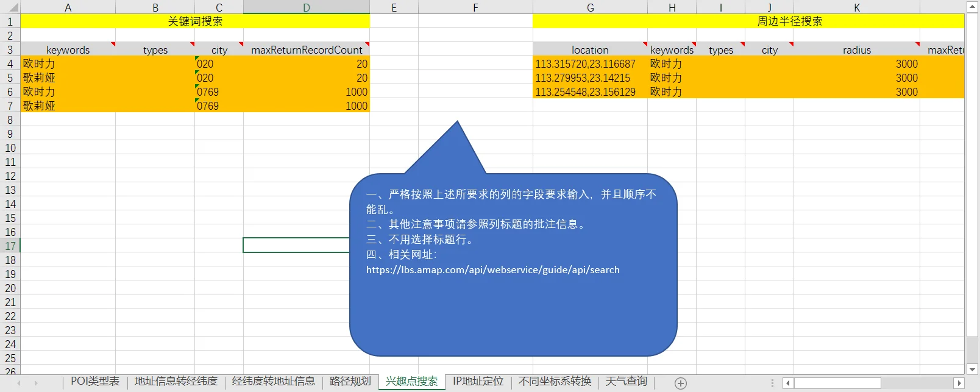Select city code 020 in row 4
980x392 pixels.
tap(219, 63)
